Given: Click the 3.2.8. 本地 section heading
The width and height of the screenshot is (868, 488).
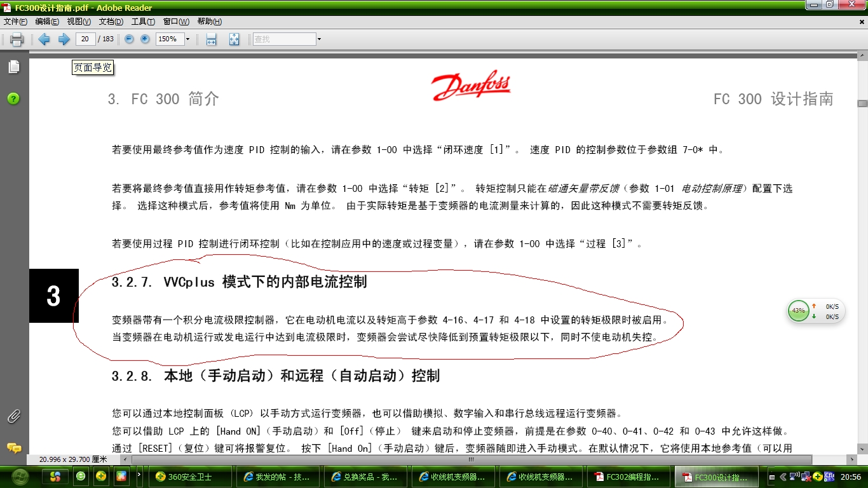Looking at the screenshot, I should 276,376.
